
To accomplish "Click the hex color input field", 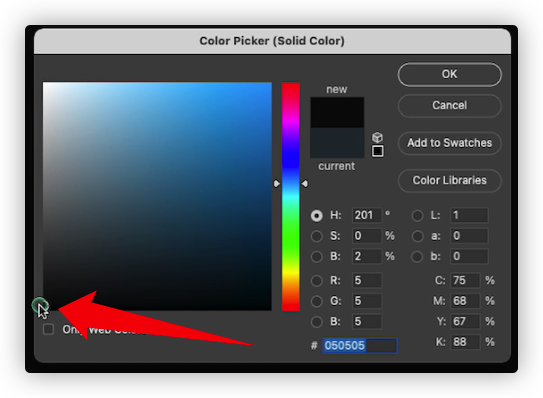I will pos(360,346).
